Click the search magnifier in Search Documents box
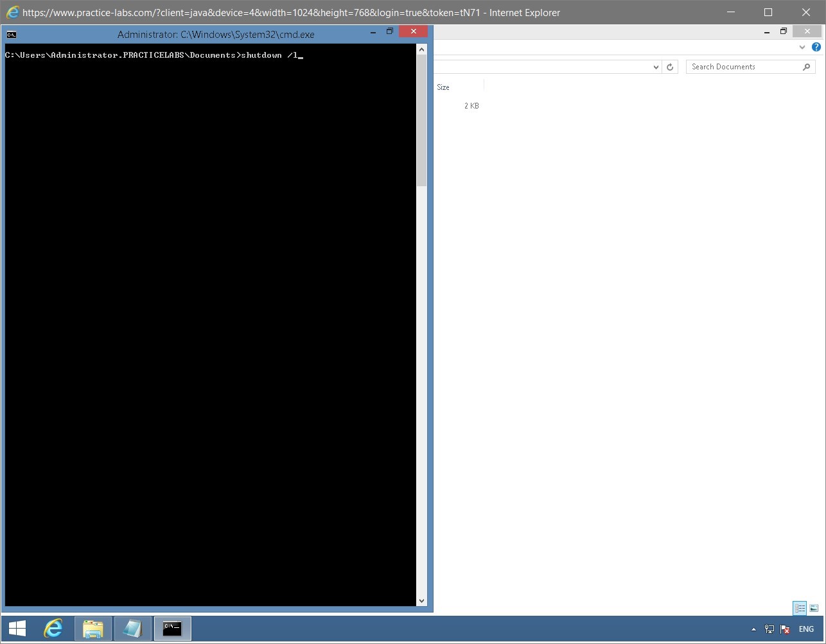 click(x=807, y=66)
